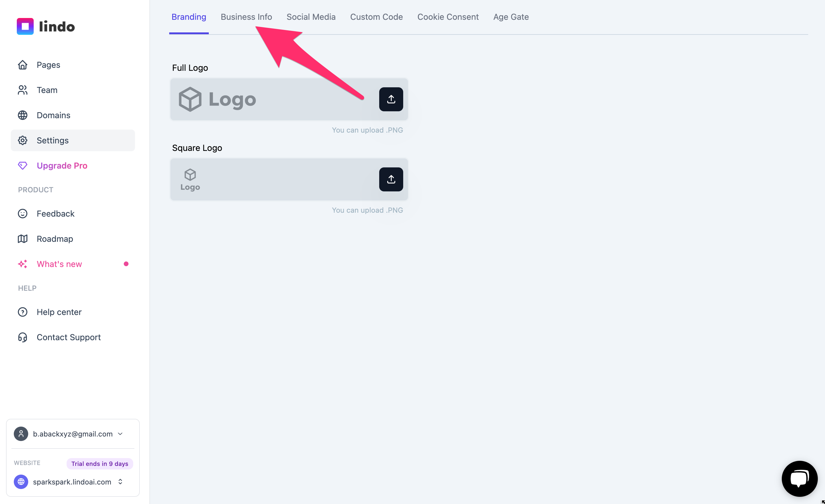Open Pages via the home icon
825x504 pixels.
[22, 64]
